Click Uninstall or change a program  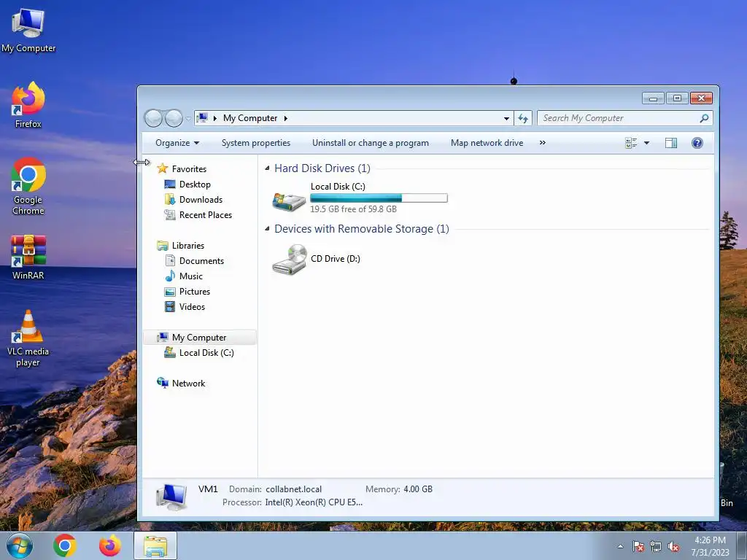click(370, 143)
